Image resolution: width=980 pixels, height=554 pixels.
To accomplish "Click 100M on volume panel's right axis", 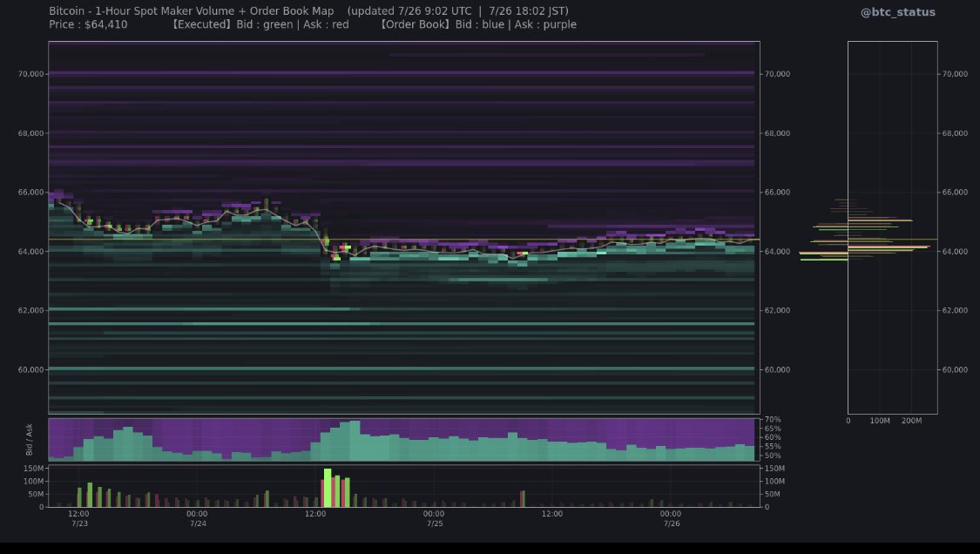I will 774,482.
